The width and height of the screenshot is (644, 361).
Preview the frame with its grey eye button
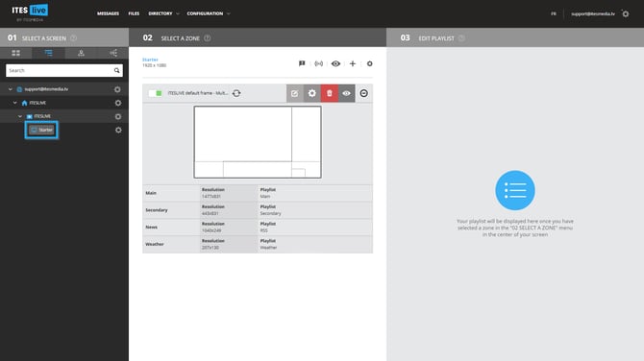pyautogui.click(x=347, y=93)
